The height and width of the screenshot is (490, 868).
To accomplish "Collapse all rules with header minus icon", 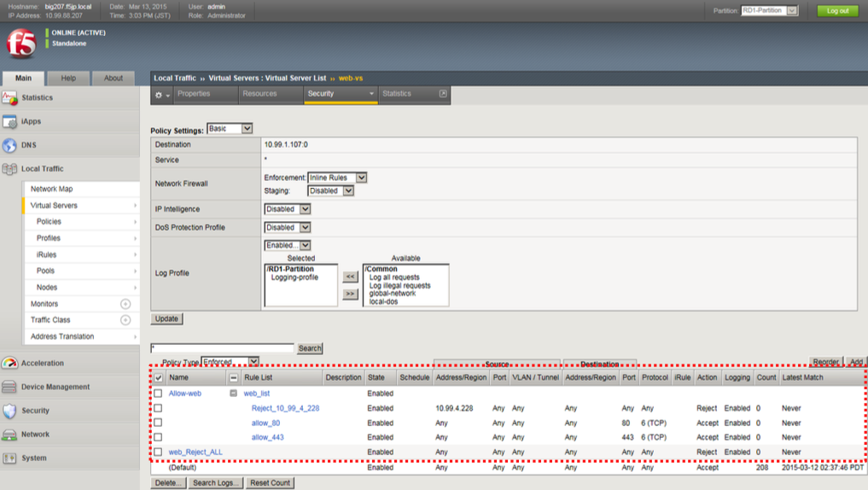I will tap(234, 377).
